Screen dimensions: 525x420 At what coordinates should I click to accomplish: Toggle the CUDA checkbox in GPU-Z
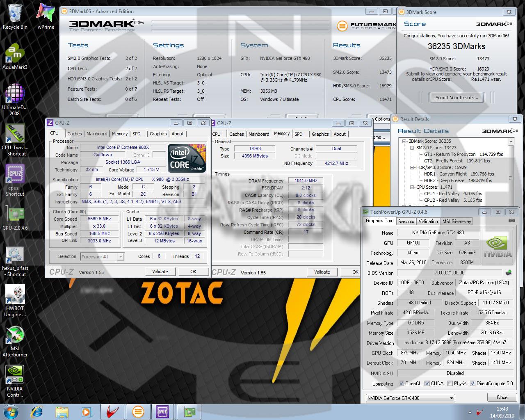pos(427,383)
